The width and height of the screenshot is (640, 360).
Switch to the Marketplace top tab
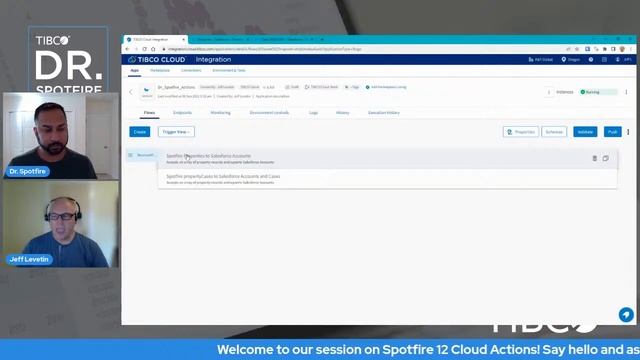[160, 71]
